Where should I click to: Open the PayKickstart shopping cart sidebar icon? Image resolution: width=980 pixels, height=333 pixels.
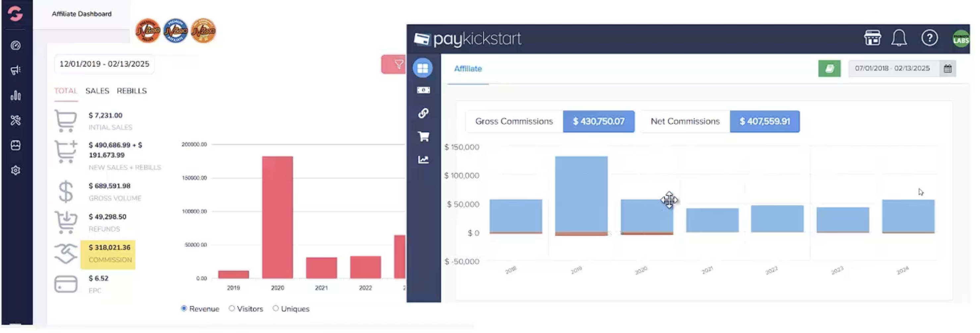click(423, 136)
